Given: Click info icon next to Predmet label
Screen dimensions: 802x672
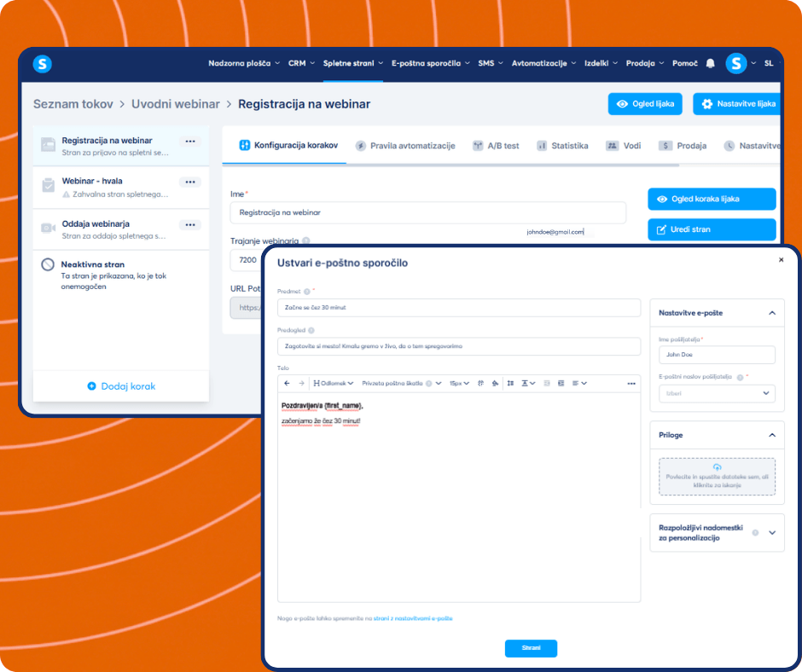Looking at the screenshot, I should click(x=307, y=292).
